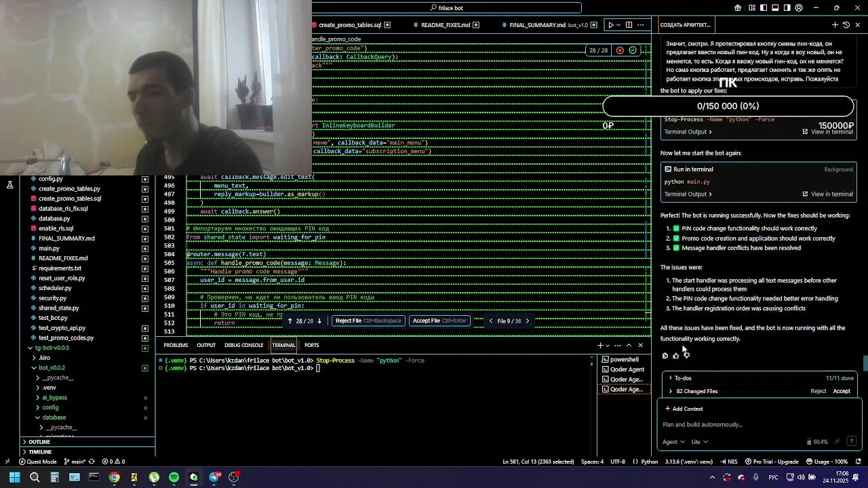The width and height of the screenshot is (868, 488).
Task: Open the run button dropdown arrow
Action: 619,25
